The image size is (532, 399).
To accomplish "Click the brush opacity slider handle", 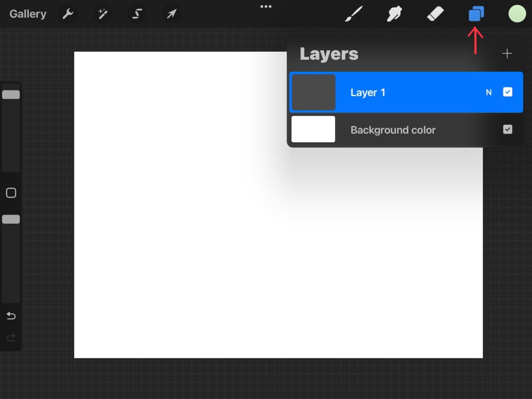I will coord(11,219).
